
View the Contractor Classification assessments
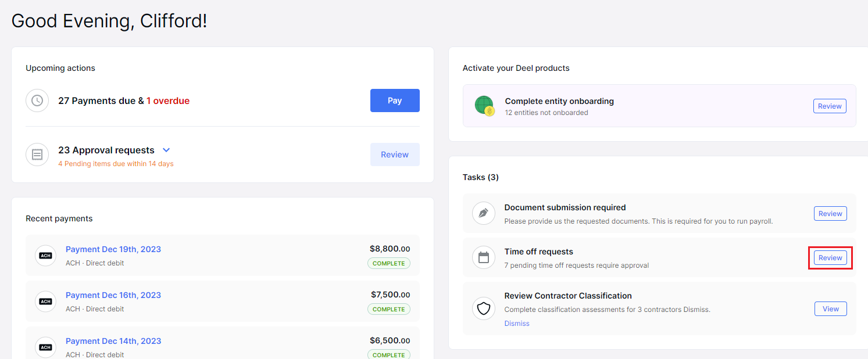[x=830, y=309]
